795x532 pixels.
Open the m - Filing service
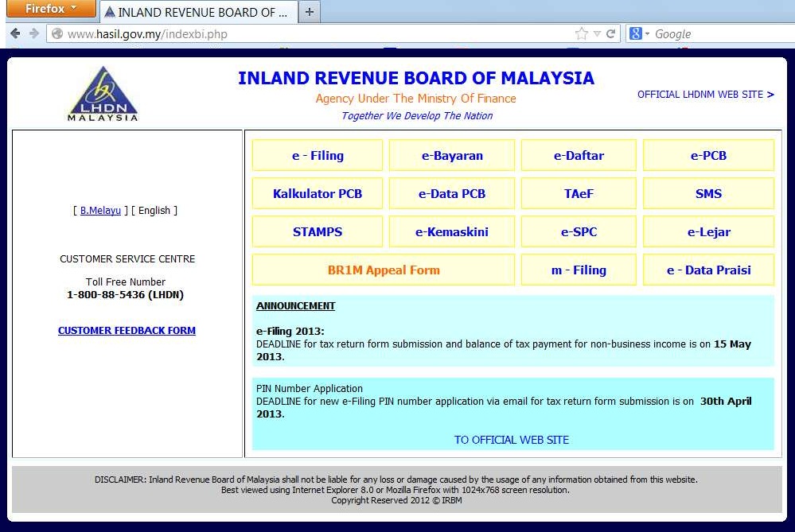point(579,270)
